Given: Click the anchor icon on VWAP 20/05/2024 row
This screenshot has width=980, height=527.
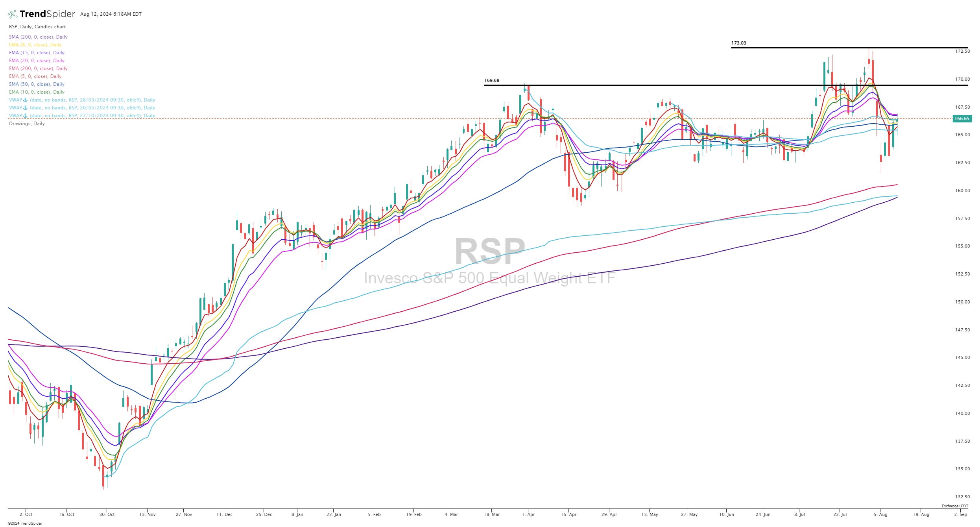Looking at the screenshot, I should click(x=26, y=108).
